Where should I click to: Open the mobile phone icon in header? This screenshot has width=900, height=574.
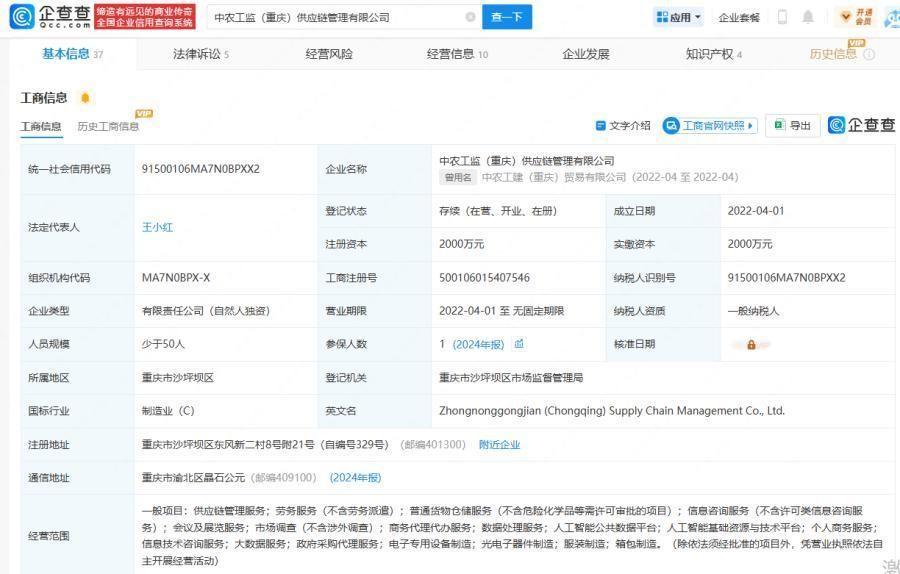coord(782,17)
